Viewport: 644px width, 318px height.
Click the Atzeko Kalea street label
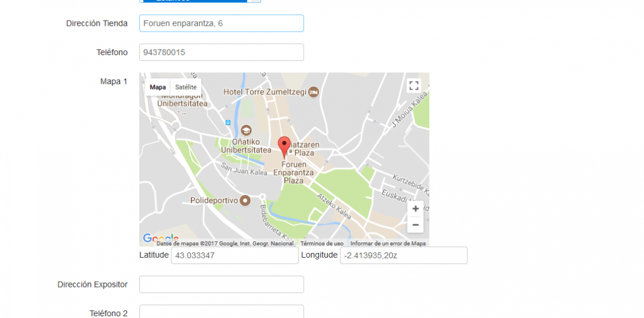click(x=334, y=205)
